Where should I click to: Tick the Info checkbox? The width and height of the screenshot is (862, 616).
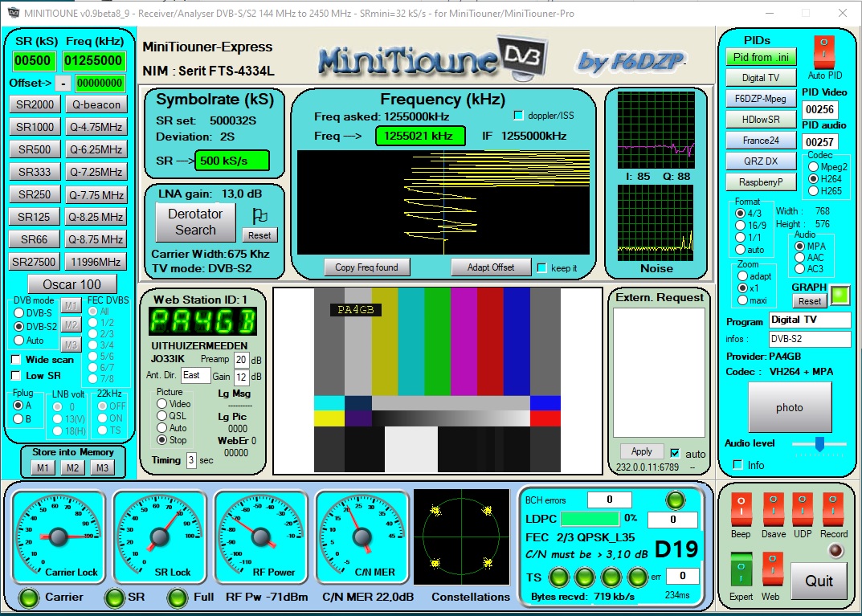tap(737, 465)
